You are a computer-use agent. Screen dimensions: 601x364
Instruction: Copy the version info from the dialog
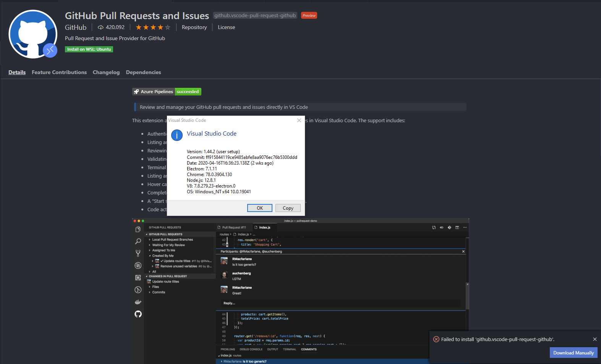coord(288,208)
